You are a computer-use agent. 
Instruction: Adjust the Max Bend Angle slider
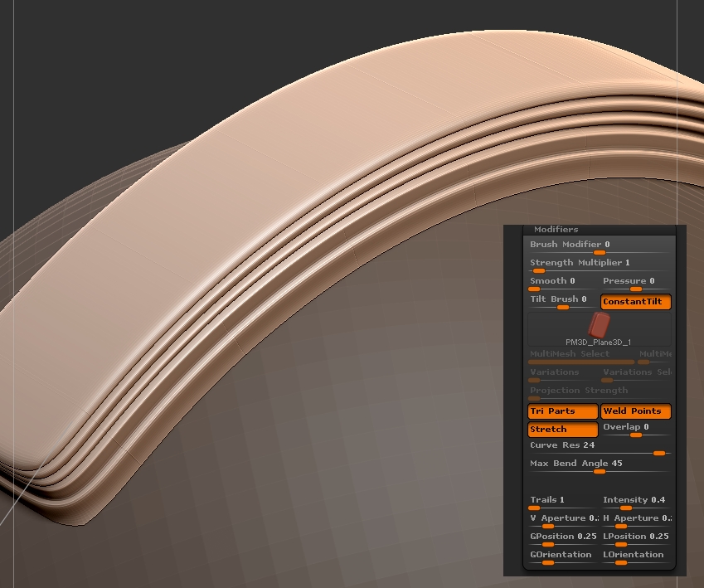pos(600,467)
